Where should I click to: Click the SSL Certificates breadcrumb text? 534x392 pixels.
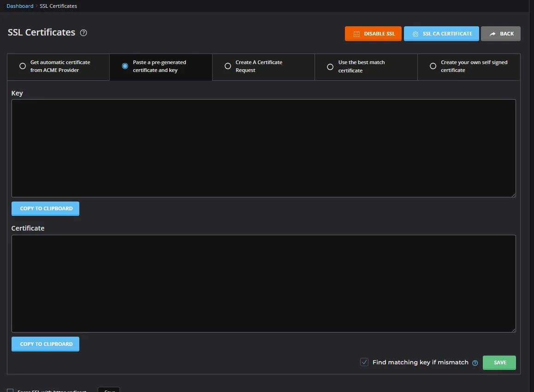pyautogui.click(x=58, y=6)
